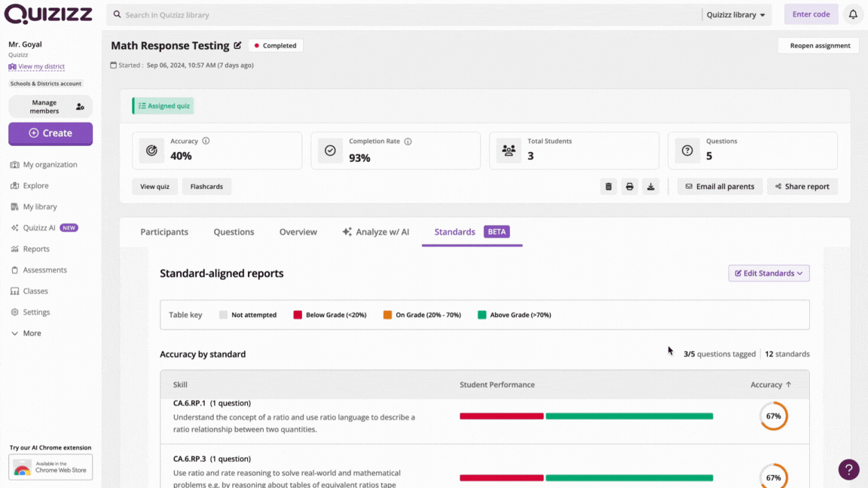
Task: Click View quiz button
Action: click(154, 187)
